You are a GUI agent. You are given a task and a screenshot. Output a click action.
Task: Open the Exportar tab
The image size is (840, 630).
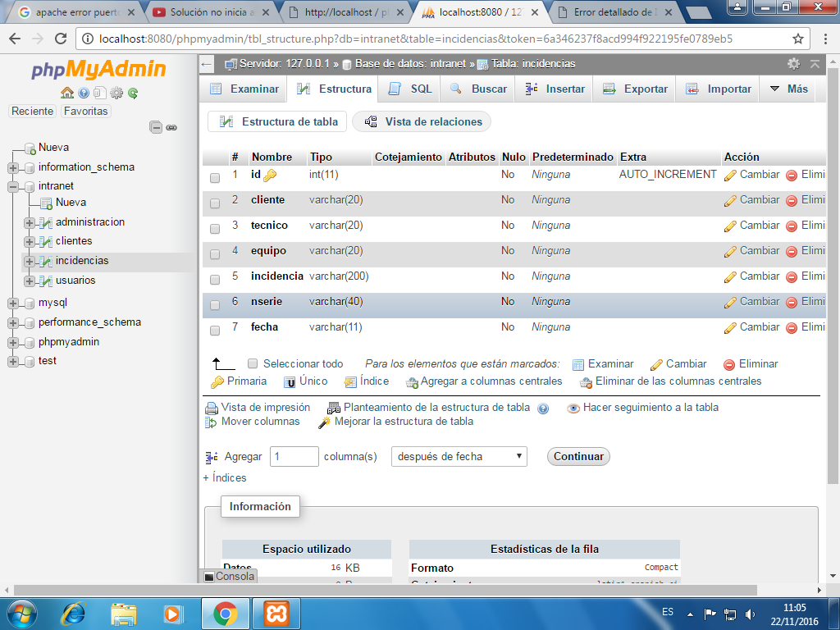coord(635,89)
